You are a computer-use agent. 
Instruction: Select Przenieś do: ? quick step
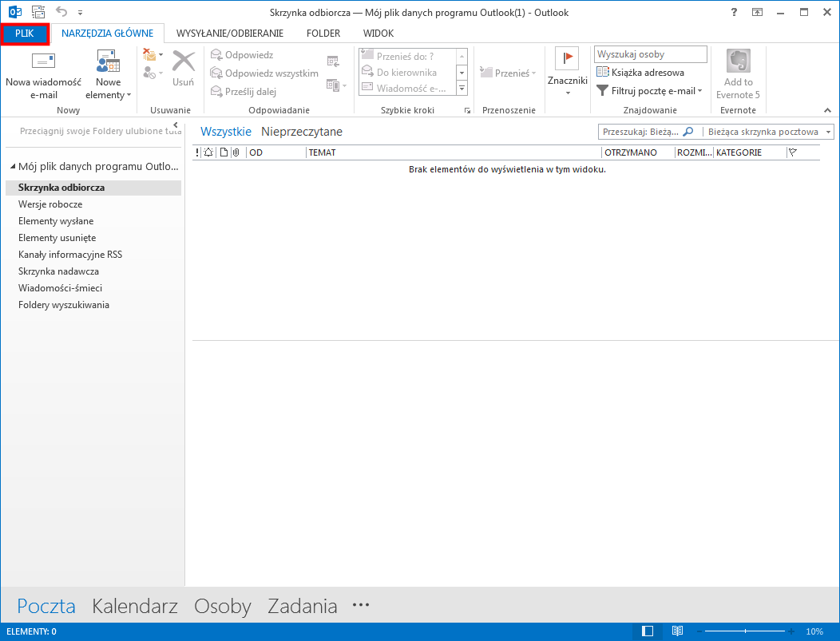coord(407,56)
